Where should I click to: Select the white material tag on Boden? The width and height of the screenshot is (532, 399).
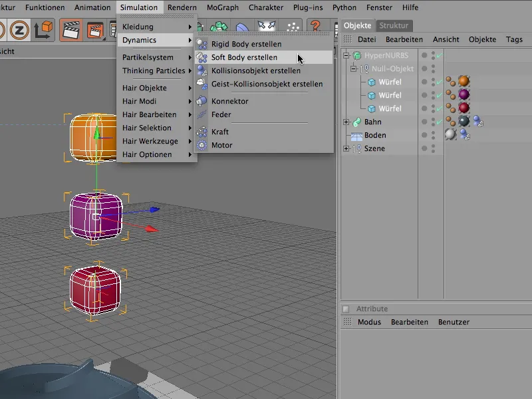point(451,134)
